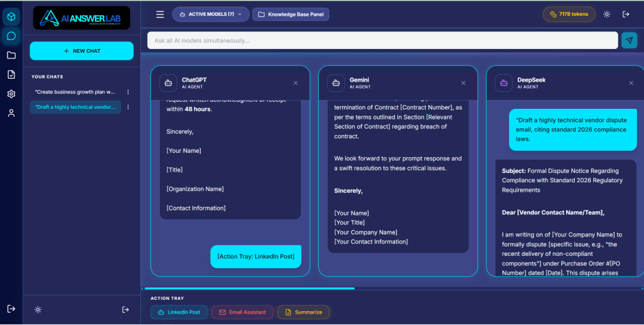Click the document checkmark icon in left rail
Viewport: 644px width, 325px height.
(11, 75)
